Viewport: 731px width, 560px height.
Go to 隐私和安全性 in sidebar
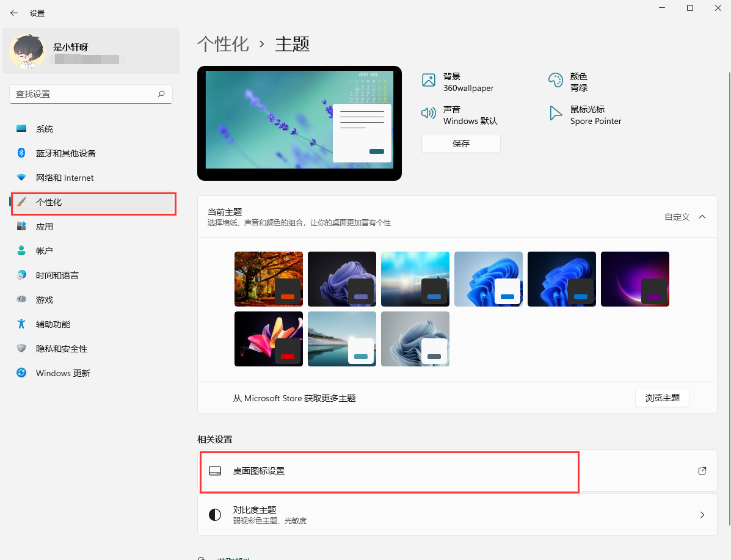click(x=62, y=349)
